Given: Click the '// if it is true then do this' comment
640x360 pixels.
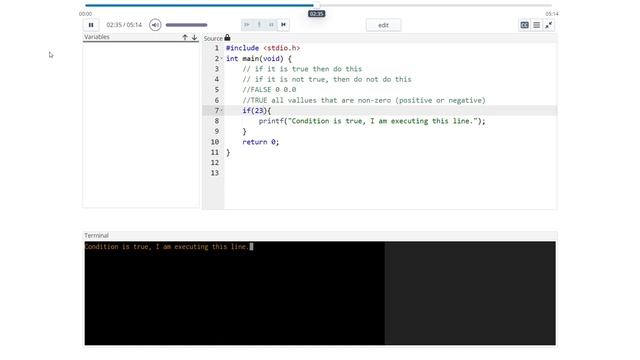Looking at the screenshot, I should pyautogui.click(x=302, y=69).
